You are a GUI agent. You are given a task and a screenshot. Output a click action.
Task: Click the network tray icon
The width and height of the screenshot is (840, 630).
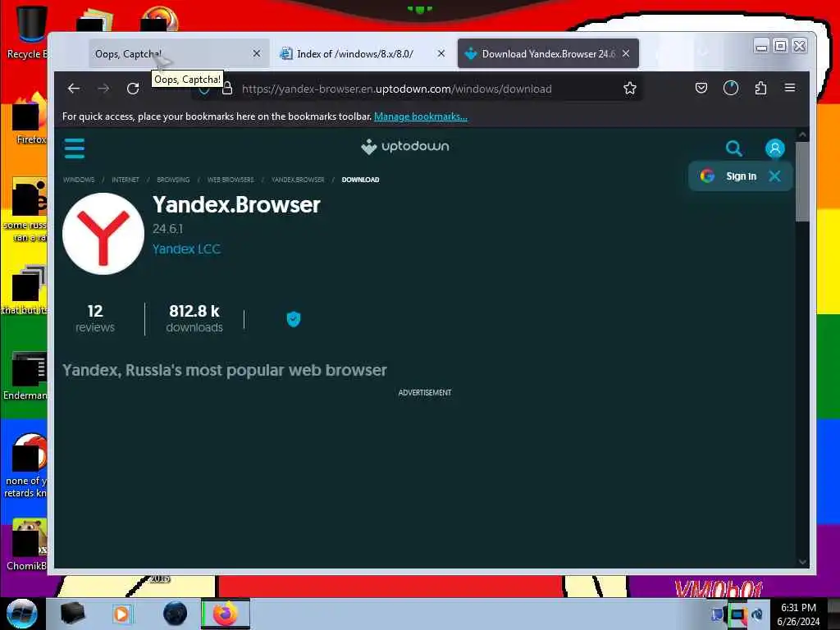click(737, 614)
